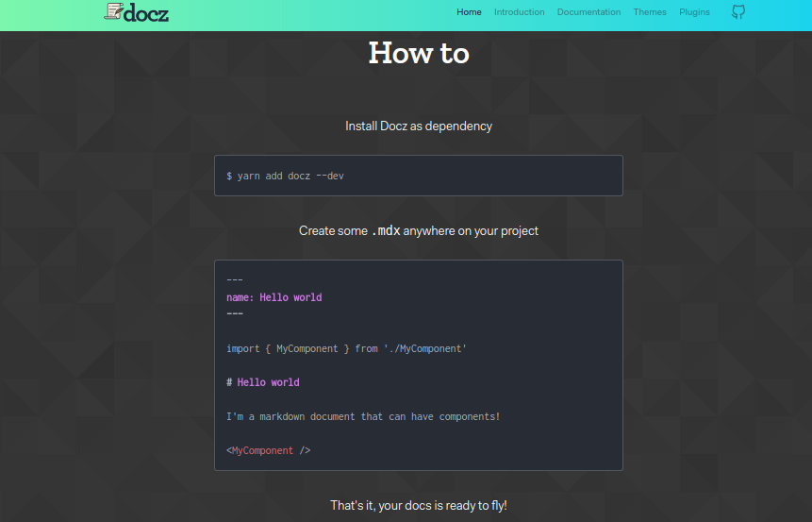Navigate to Themes
812x522 pixels.
point(650,12)
